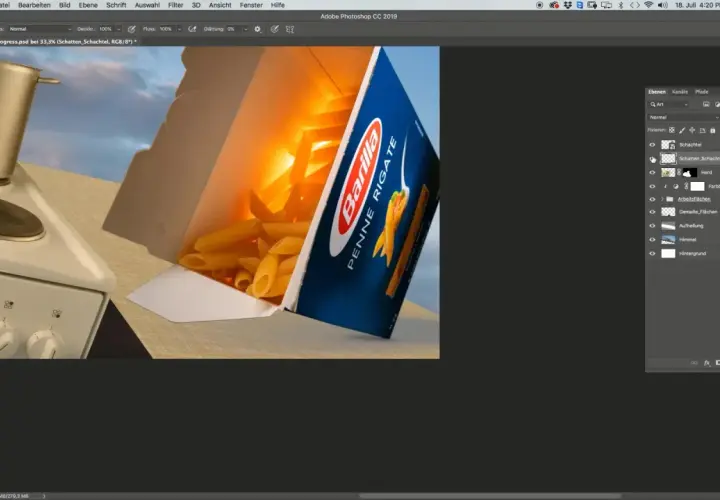This screenshot has height=500, width=720.
Task: Click horizontal scrollbar at bottom of canvas
Action: coord(490,496)
